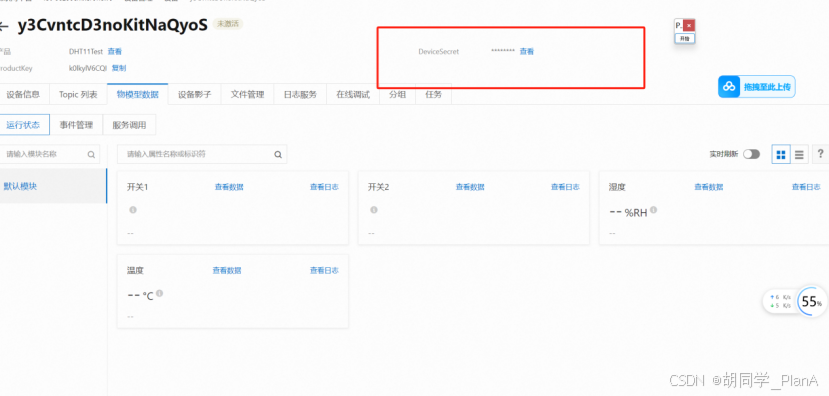The image size is (829, 396).
Task: Open the question mark help icon
Action: click(x=821, y=154)
